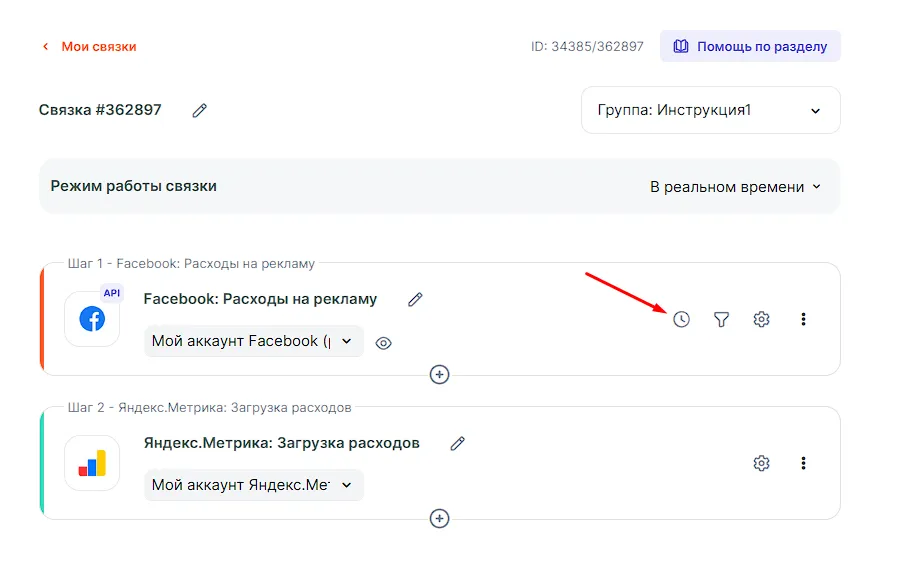Open the В реальном времени mode dropdown

735,187
